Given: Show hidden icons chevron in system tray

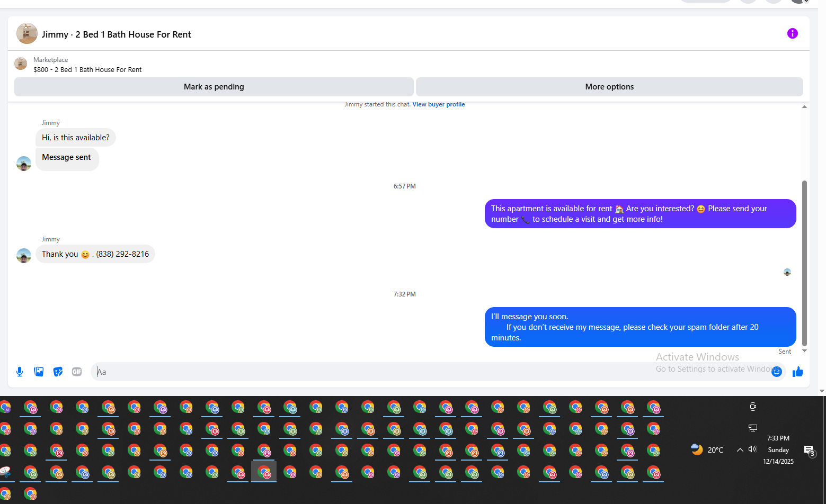Looking at the screenshot, I should 740,450.
